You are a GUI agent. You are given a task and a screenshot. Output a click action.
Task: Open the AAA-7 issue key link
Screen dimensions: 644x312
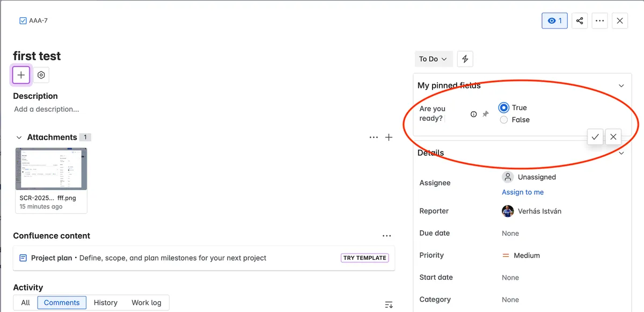(39, 21)
